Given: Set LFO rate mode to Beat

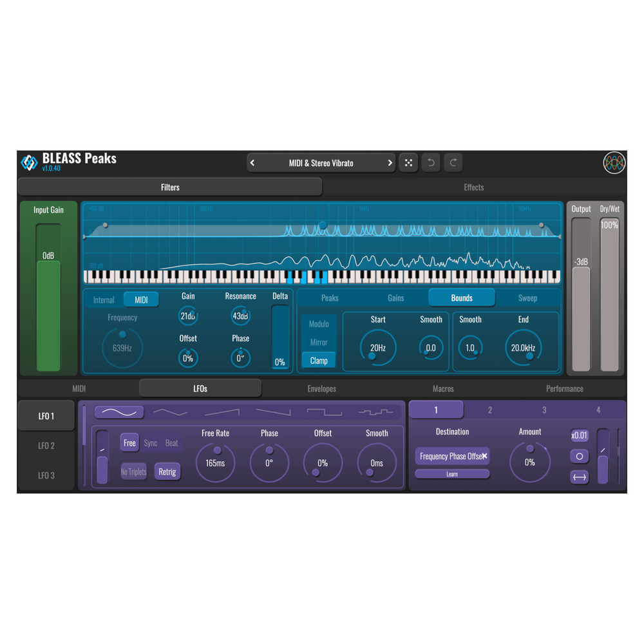Looking at the screenshot, I should (172, 443).
